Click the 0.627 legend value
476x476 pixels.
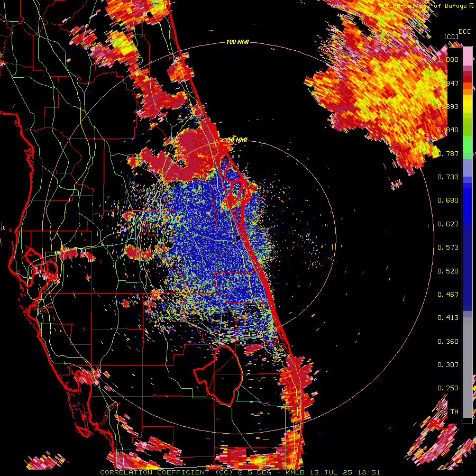click(x=448, y=224)
